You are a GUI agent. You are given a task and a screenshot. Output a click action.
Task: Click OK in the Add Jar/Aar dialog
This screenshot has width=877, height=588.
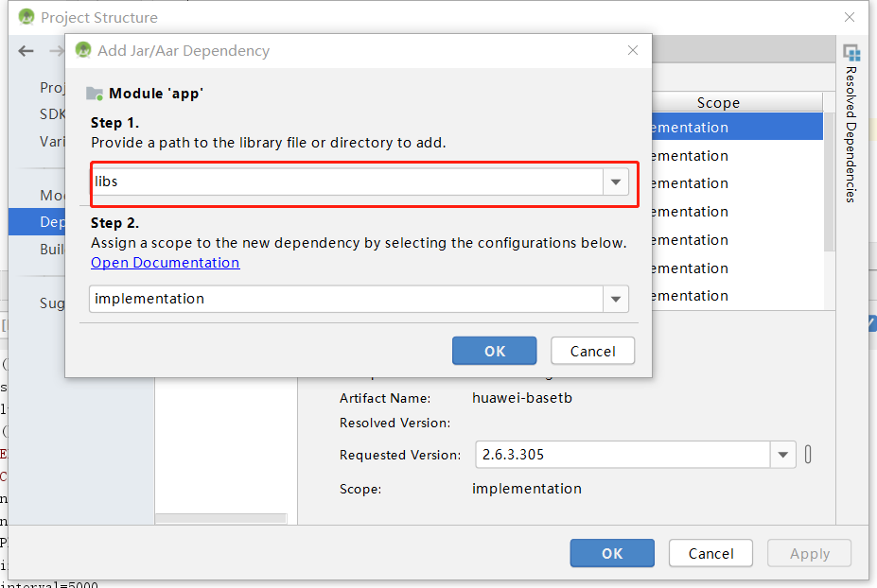coord(495,351)
